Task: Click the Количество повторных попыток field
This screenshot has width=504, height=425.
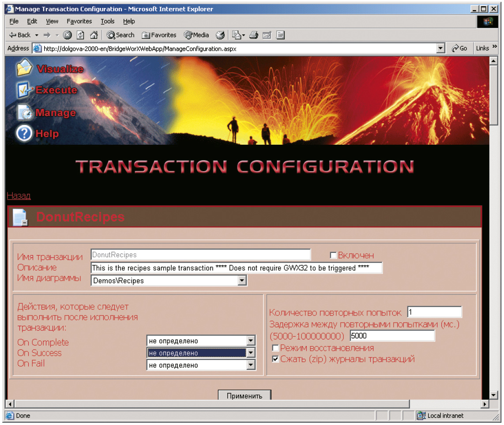Action: click(434, 312)
